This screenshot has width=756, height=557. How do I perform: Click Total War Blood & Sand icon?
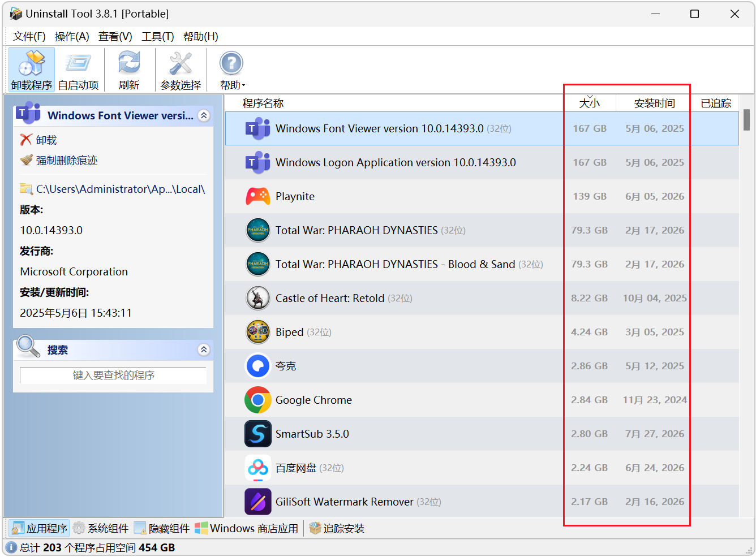pos(258,264)
